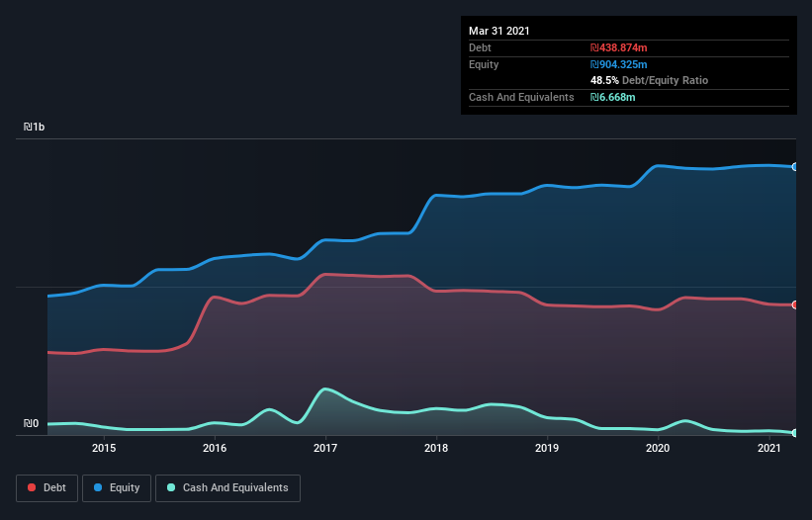Click the Equity row label in tooltip
This screenshot has width=812, height=520.
[x=484, y=64]
